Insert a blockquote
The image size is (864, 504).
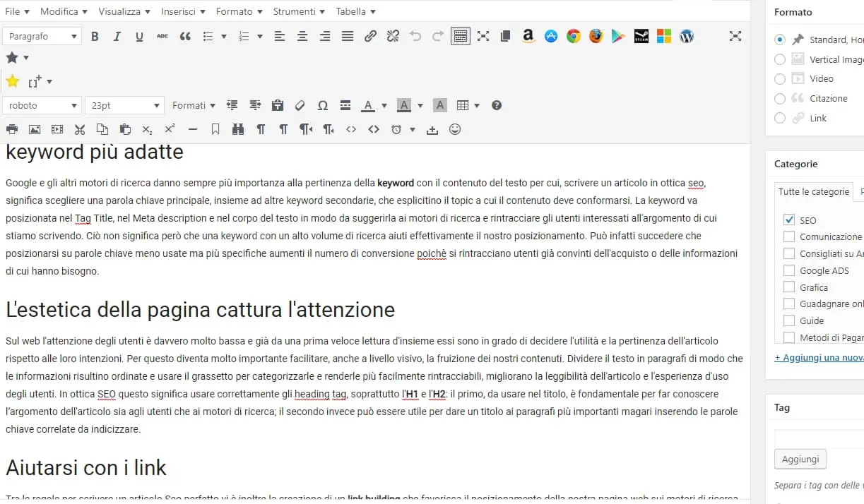point(185,36)
